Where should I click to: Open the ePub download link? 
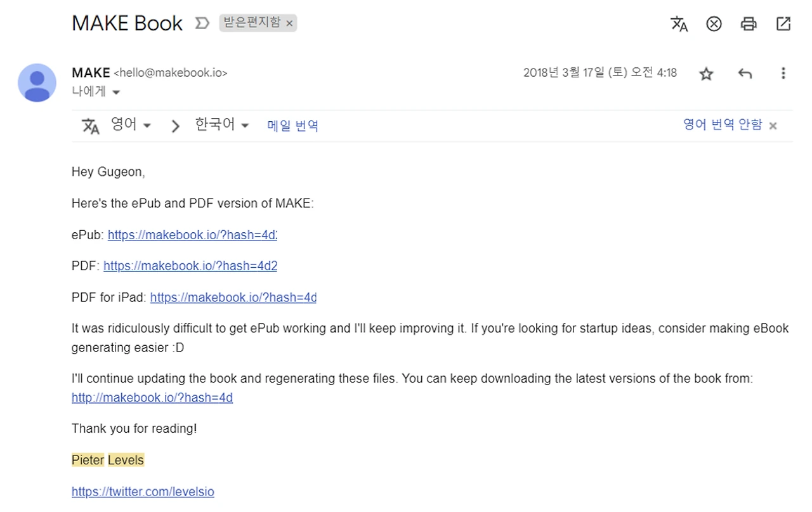[192, 235]
